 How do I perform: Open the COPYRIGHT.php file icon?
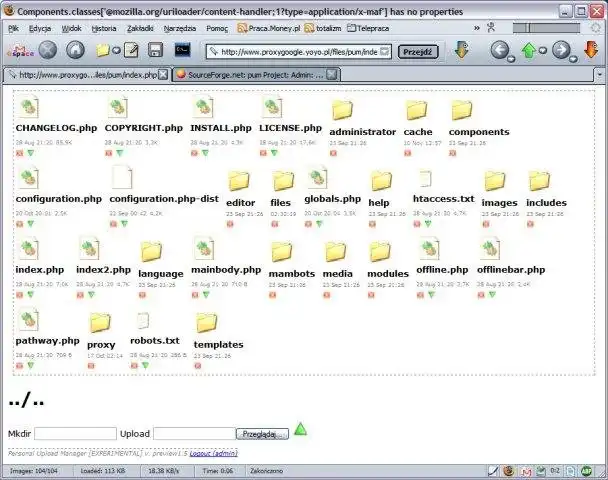click(117, 108)
